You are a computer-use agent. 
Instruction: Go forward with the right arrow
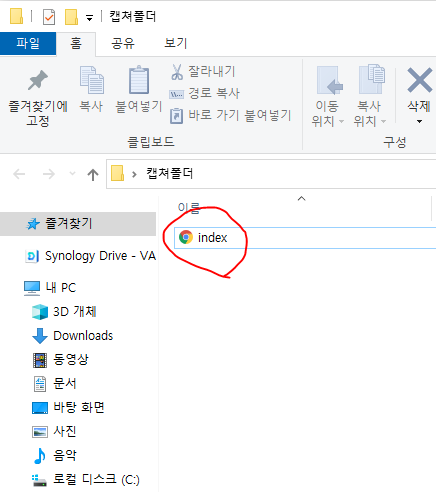(x=49, y=174)
